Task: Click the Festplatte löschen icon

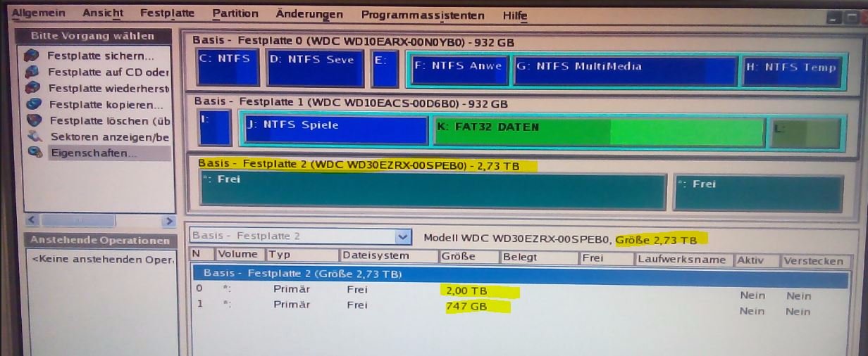Action: (33, 120)
